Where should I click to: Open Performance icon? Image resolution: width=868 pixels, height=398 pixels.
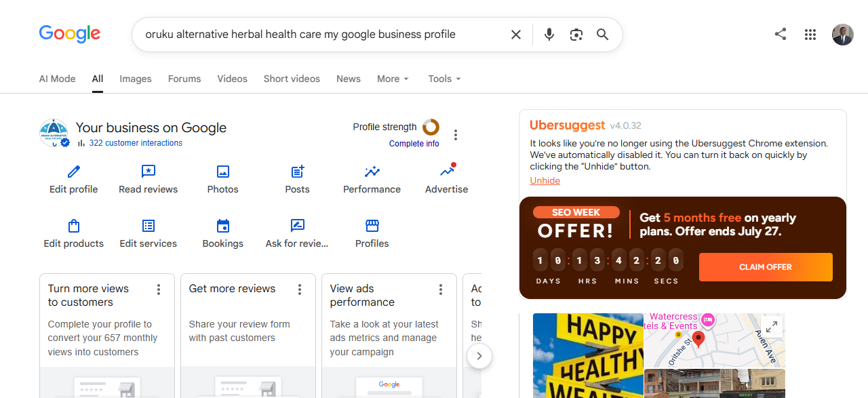(372, 172)
